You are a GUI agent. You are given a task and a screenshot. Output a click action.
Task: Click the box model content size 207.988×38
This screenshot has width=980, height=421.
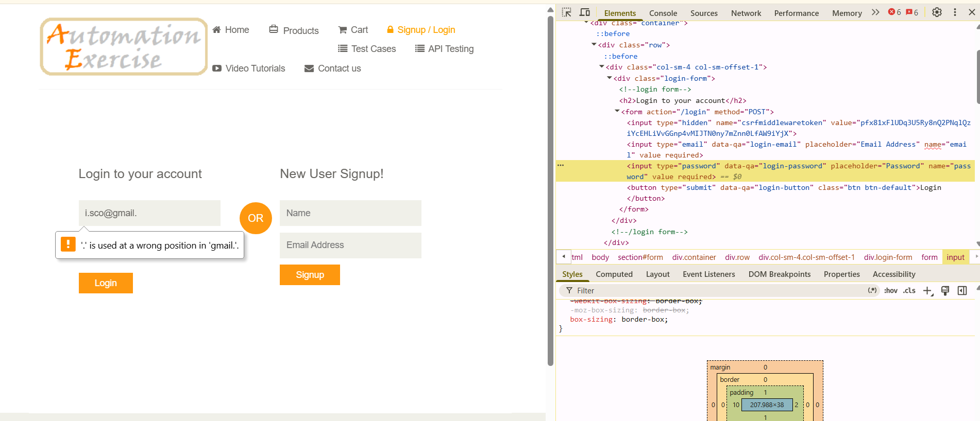point(767,405)
